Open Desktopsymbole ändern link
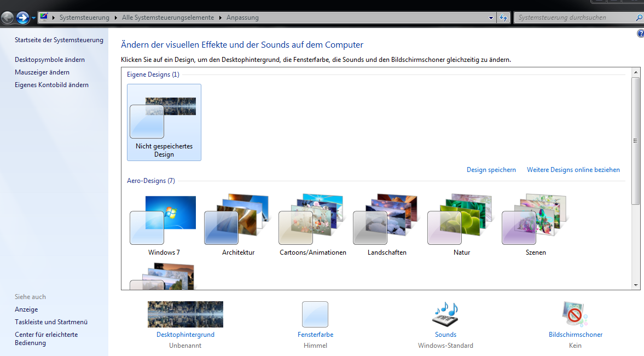 pyautogui.click(x=50, y=60)
